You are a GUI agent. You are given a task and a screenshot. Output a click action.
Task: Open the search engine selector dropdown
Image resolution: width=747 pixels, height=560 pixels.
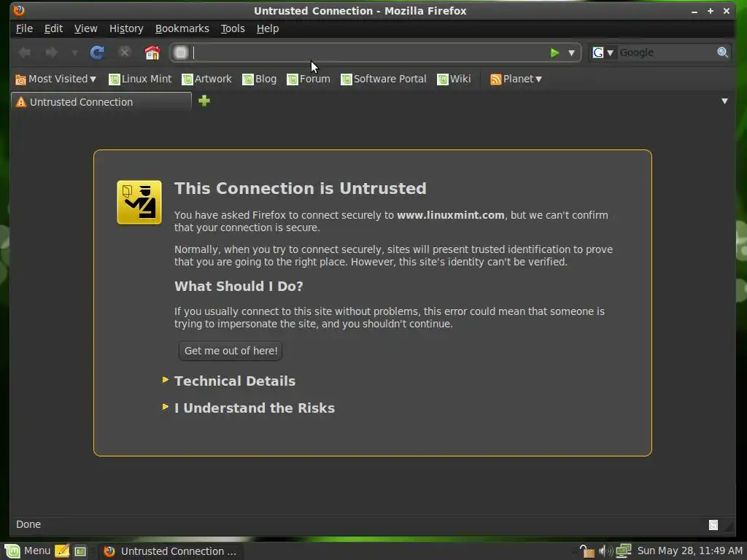603,52
